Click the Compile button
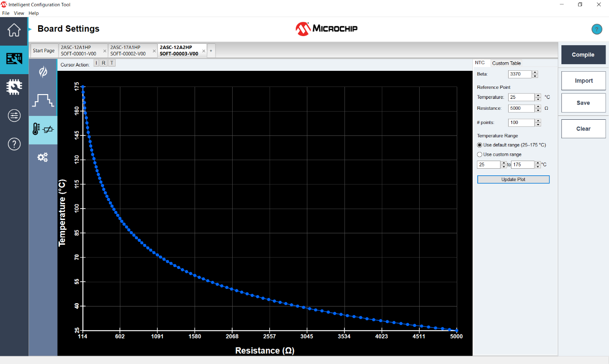The height and width of the screenshot is (364, 609). 583,55
